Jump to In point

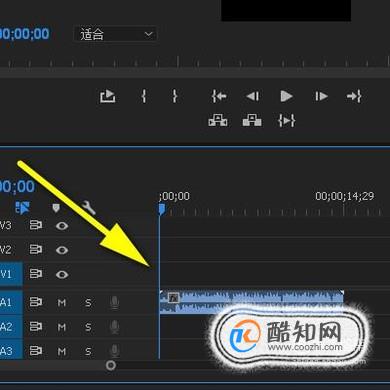point(219,96)
